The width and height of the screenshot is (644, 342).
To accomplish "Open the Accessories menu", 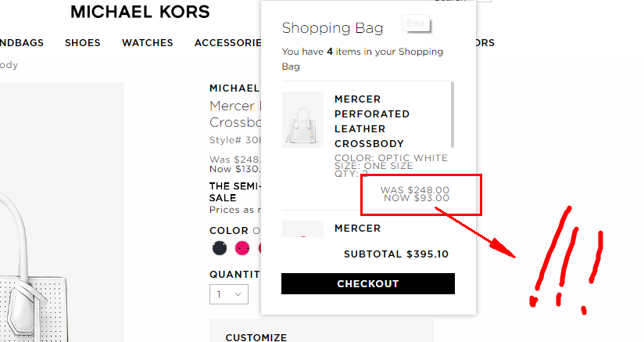I will coord(227,43).
